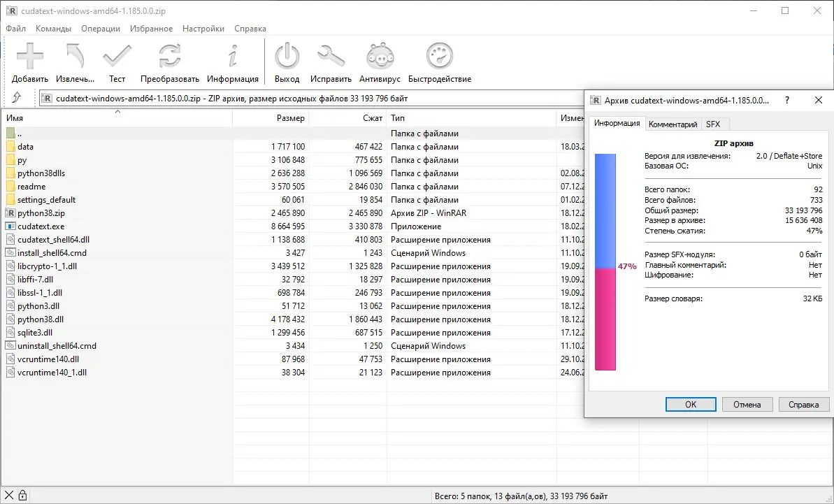Viewport: 834px width, 504px height.
Task: Click the Отмена button
Action: [x=747, y=405]
